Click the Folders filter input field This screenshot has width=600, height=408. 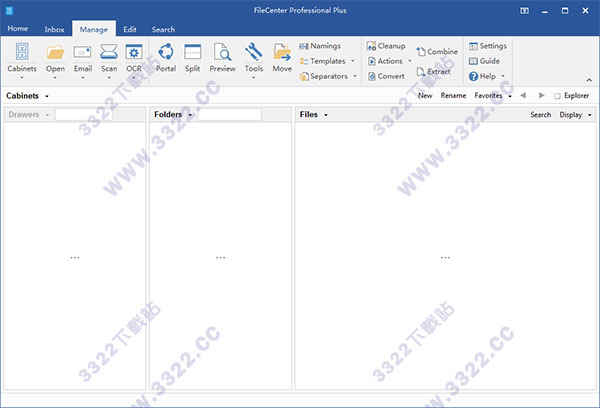[x=230, y=115]
